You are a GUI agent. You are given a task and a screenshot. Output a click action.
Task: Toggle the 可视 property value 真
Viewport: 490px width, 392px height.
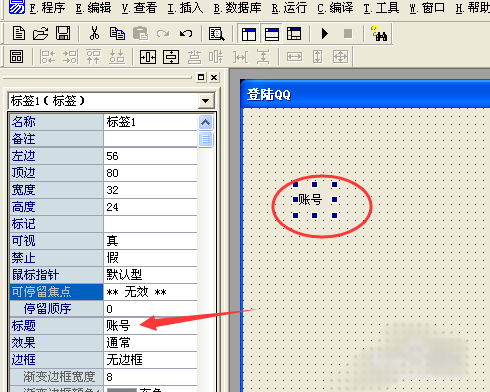[150, 241]
